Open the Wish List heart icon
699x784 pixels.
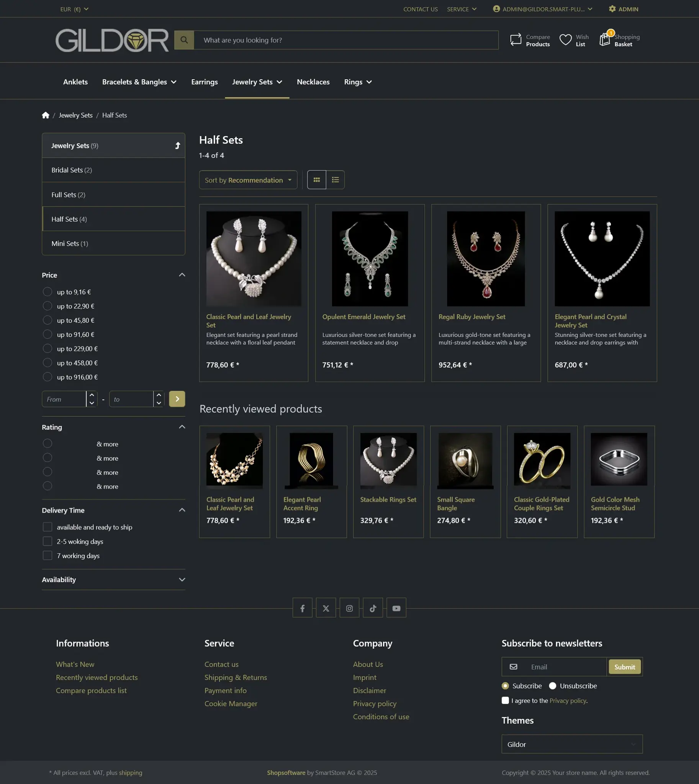point(565,39)
